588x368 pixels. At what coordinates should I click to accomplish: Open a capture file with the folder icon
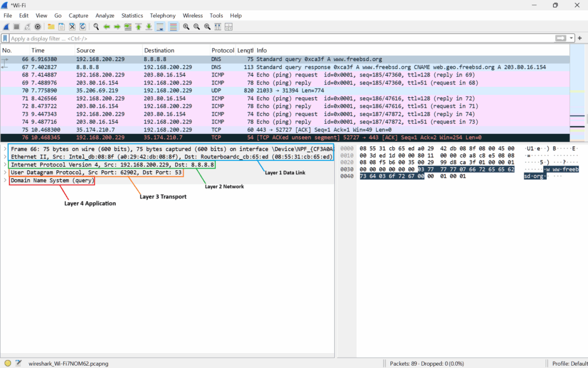tap(51, 26)
